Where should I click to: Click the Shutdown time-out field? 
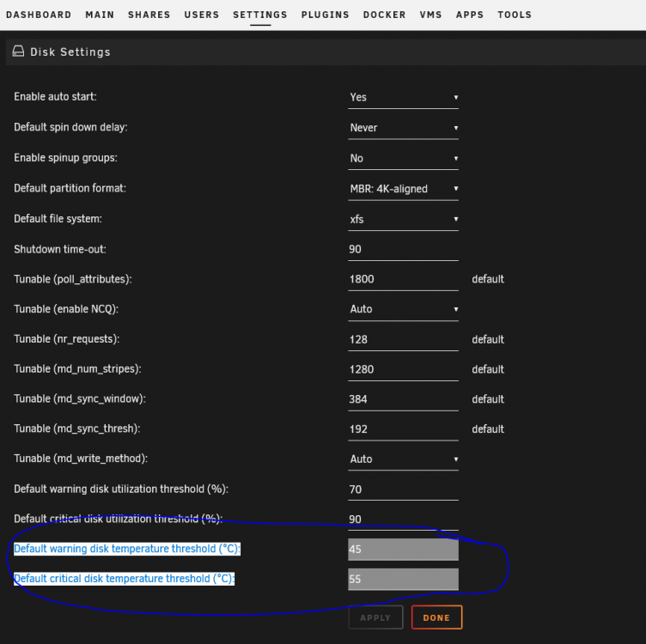403,250
